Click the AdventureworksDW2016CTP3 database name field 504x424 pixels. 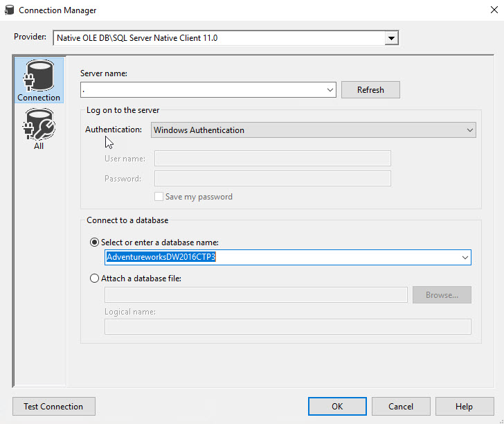coord(277,258)
